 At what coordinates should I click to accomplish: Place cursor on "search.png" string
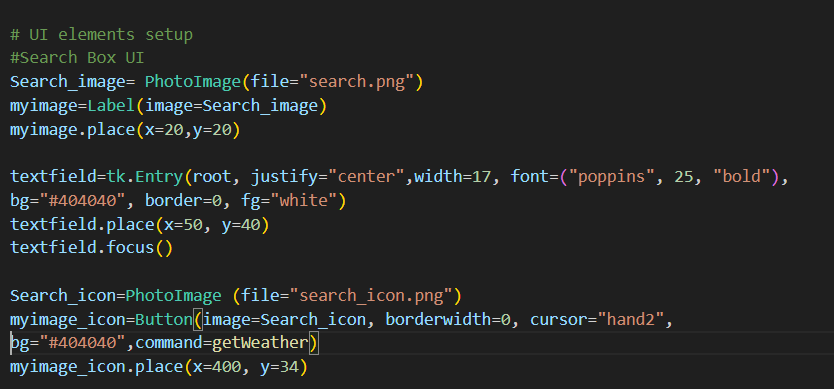(357, 82)
